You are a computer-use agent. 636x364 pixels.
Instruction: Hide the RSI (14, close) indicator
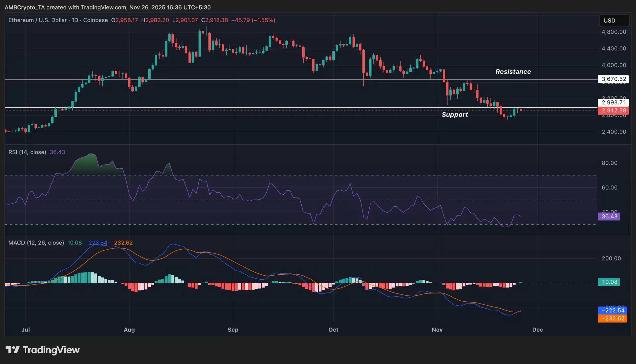click(x=28, y=152)
